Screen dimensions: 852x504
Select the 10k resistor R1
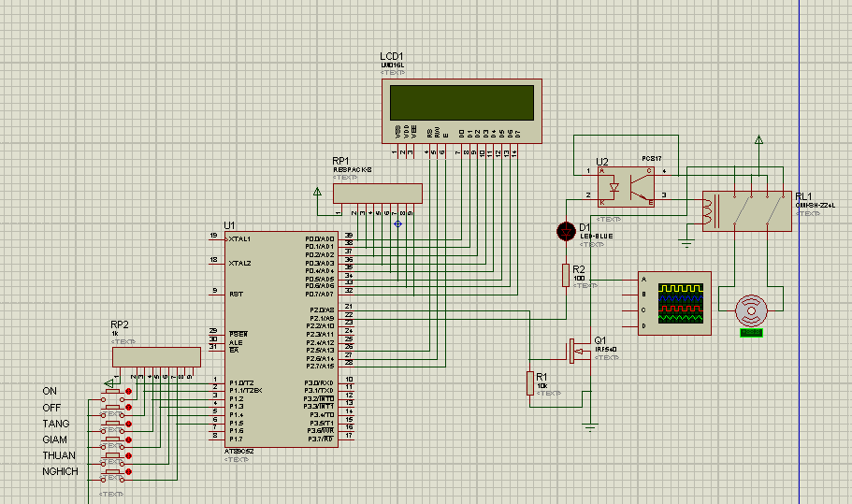point(529,382)
